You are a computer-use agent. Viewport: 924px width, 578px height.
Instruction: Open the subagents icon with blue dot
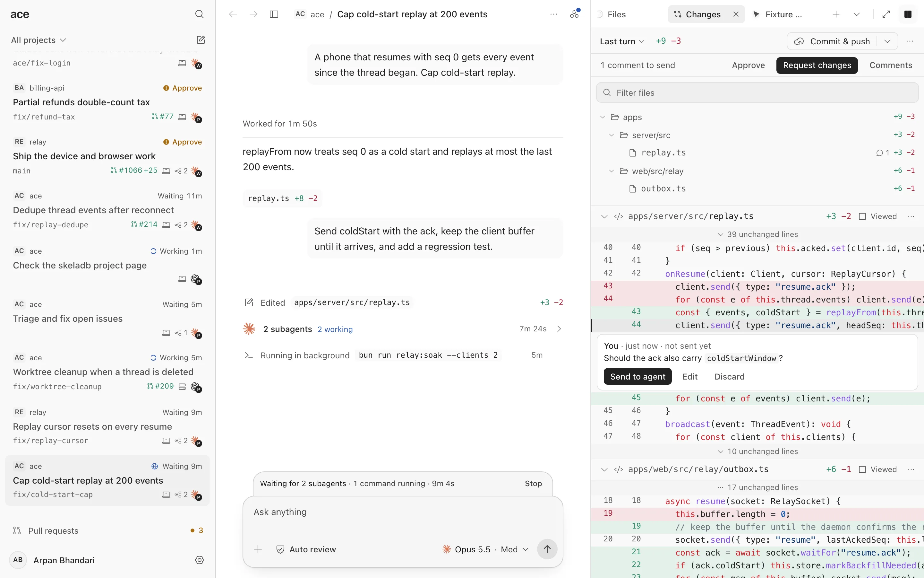click(x=575, y=14)
